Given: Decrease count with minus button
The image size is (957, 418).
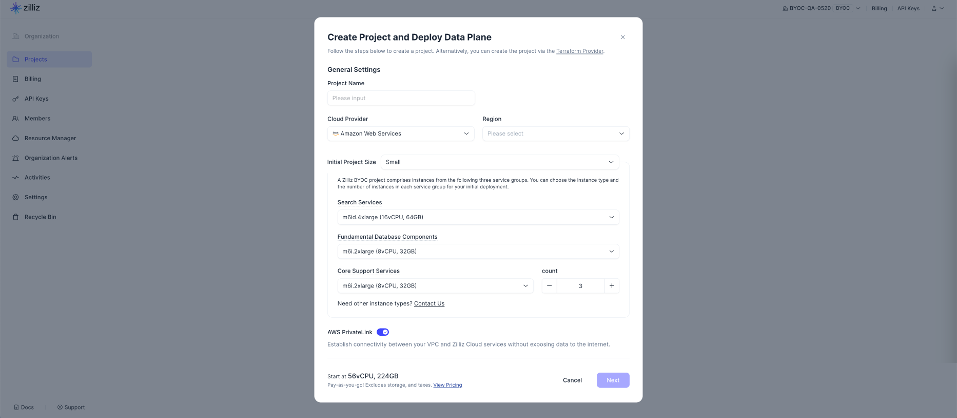Looking at the screenshot, I should pyautogui.click(x=549, y=286).
